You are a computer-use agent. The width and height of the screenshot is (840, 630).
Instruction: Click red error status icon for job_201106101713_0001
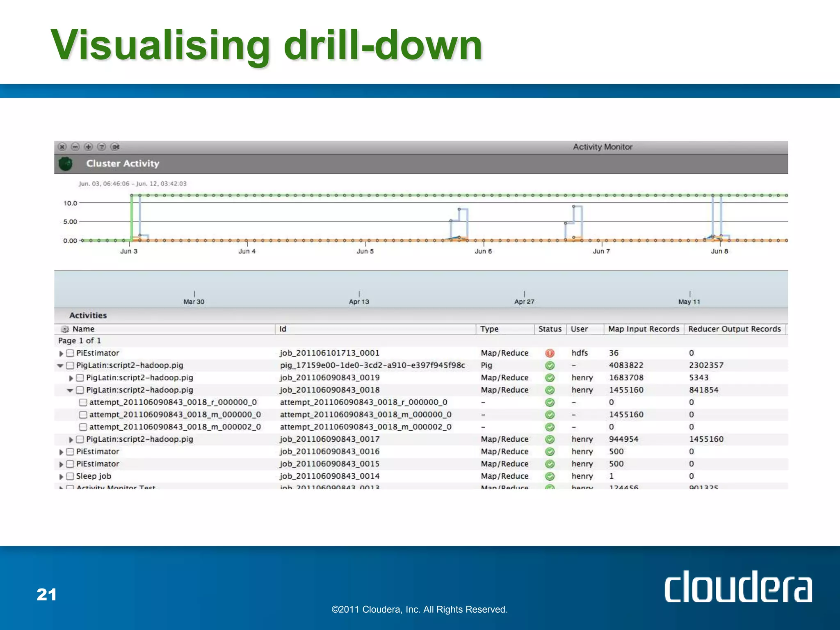[550, 353]
